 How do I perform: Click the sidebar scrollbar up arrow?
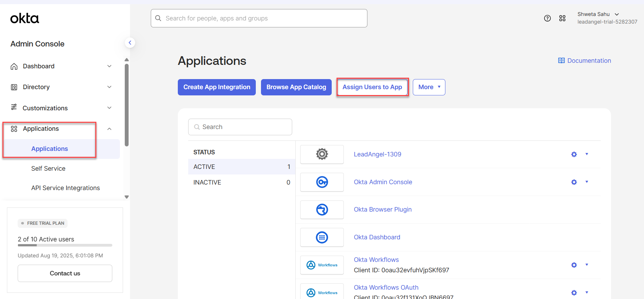tap(127, 60)
